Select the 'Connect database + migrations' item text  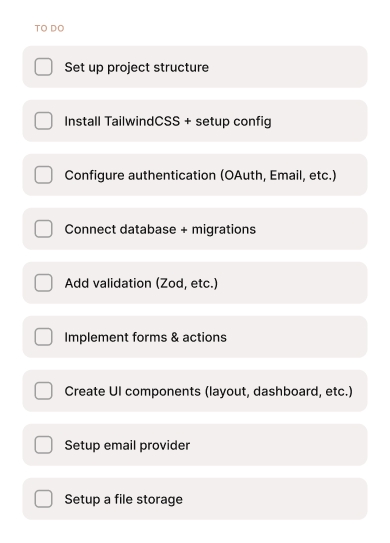(x=160, y=229)
